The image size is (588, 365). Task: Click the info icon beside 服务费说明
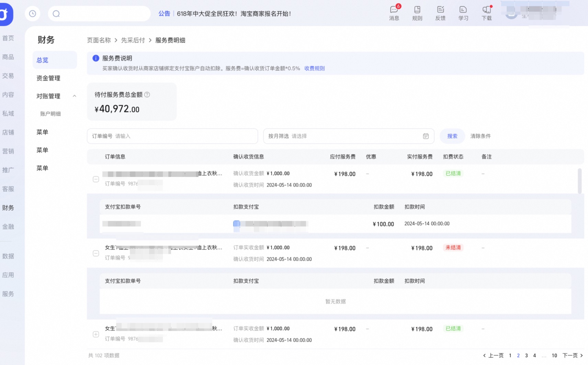96,58
